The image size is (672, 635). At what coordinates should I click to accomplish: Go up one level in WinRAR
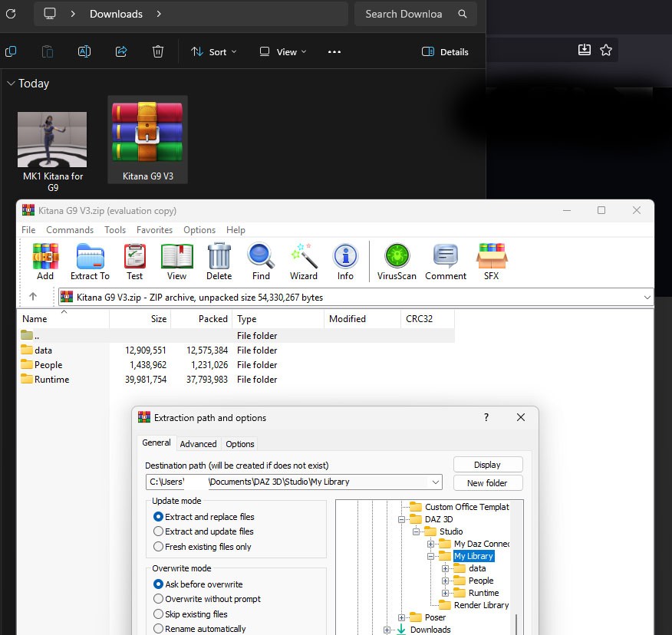click(x=33, y=297)
